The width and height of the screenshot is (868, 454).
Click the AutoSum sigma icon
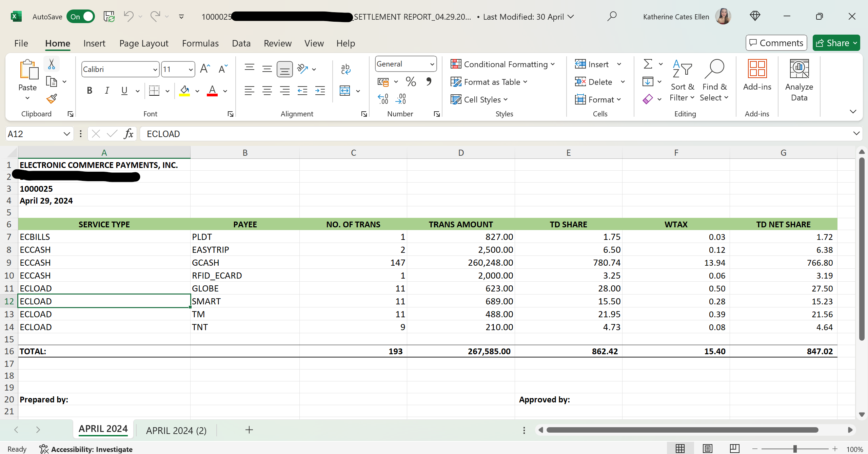tap(648, 64)
